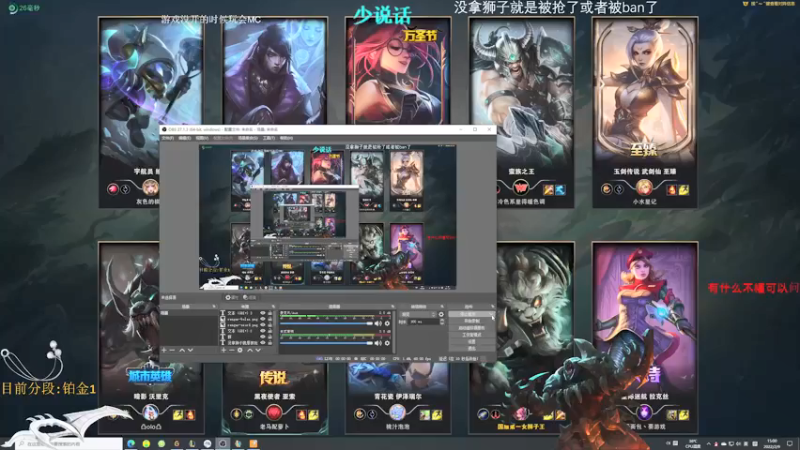This screenshot has width=800, height=450.
Task: Lock the 文本 (GDI+) 2 source with its padlock
Action: 270,331
